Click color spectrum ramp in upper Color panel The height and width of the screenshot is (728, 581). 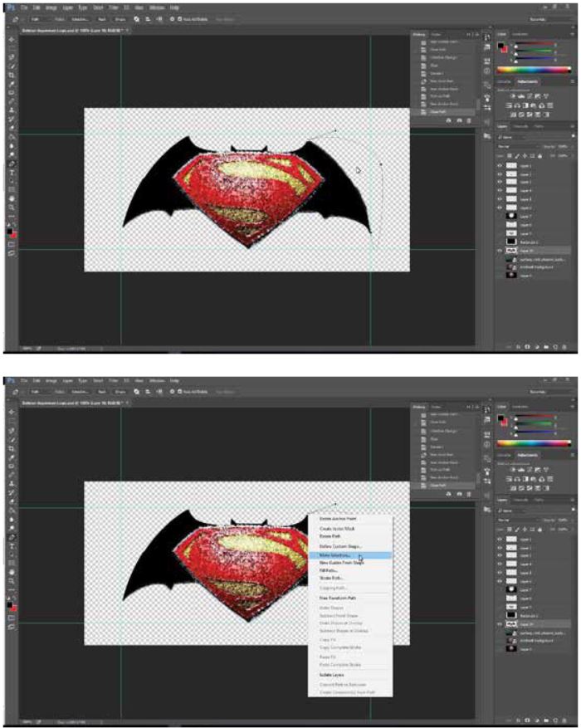tap(534, 70)
